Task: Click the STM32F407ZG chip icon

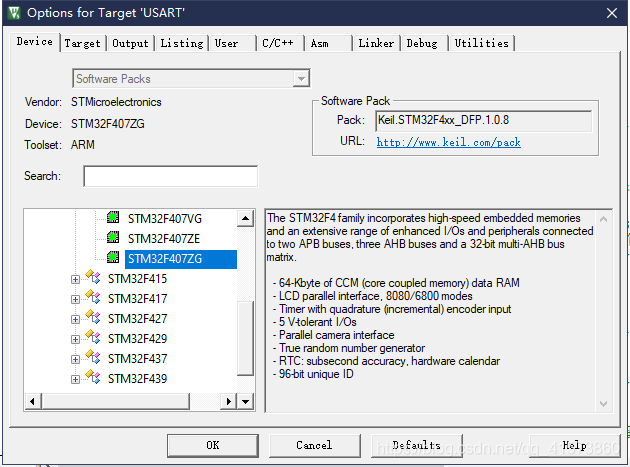Action: (x=113, y=257)
